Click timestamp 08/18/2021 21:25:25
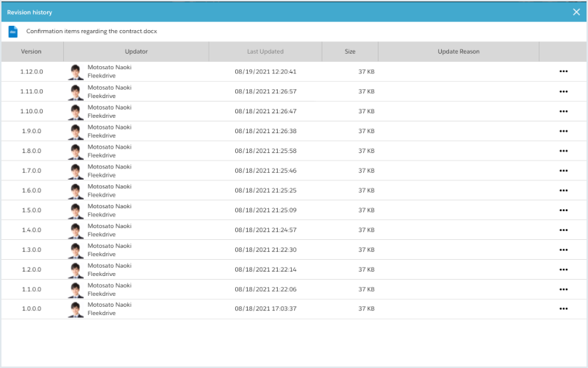Image resolution: width=588 pixels, height=368 pixels. coord(265,191)
